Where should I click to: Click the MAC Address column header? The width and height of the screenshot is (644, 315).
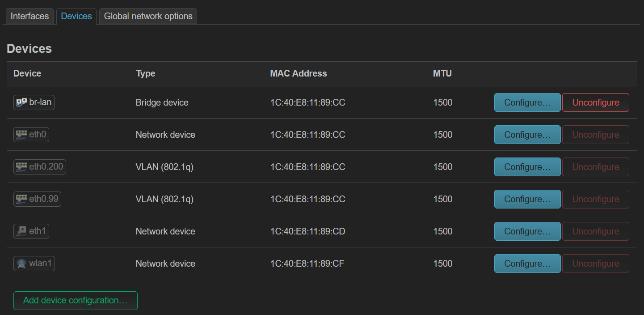pos(299,73)
